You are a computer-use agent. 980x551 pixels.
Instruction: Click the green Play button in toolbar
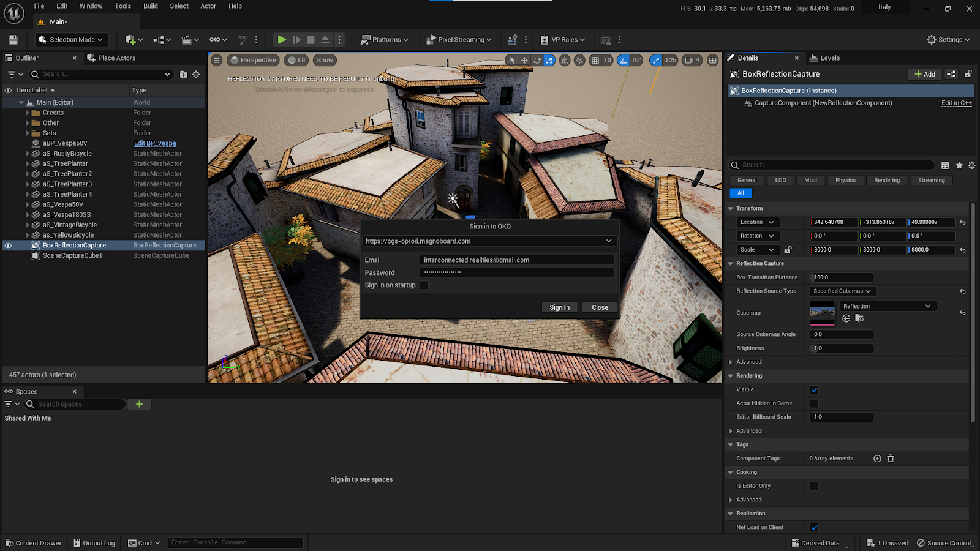tap(281, 40)
